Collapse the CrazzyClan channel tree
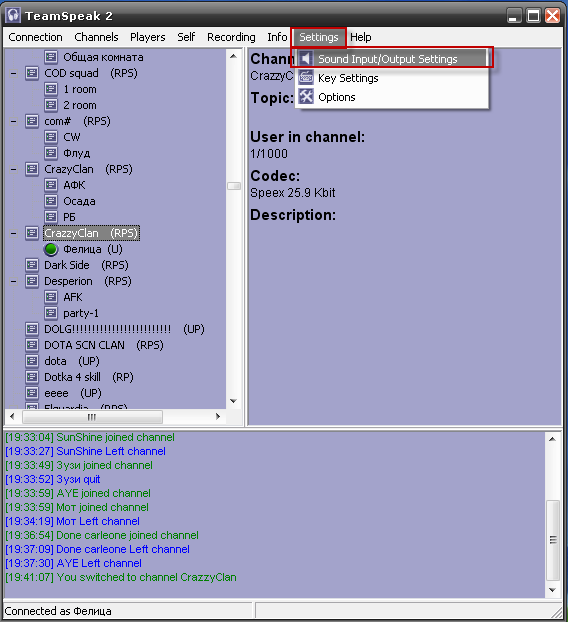 [14, 233]
